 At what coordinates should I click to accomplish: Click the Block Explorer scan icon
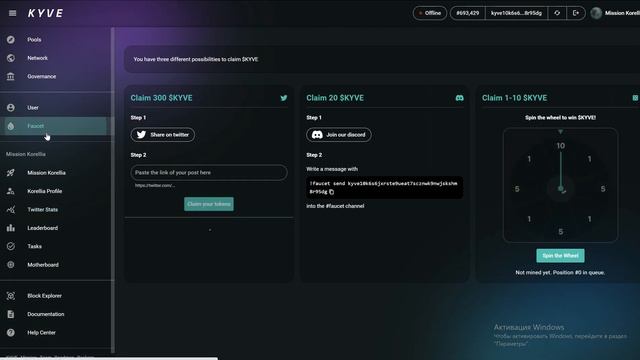11,296
